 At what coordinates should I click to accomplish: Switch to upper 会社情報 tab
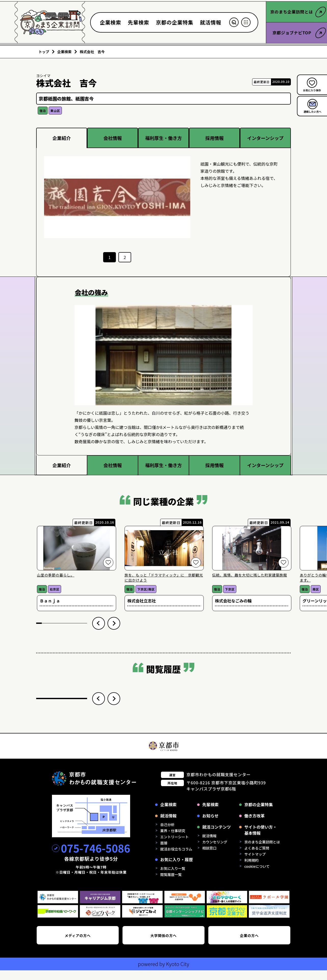click(x=113, y=138)
